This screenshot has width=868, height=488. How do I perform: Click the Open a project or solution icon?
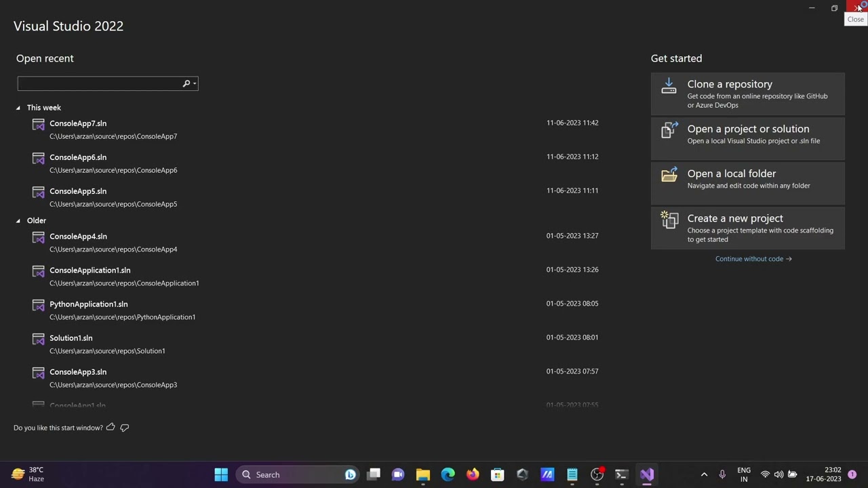(x=669, y=130)
